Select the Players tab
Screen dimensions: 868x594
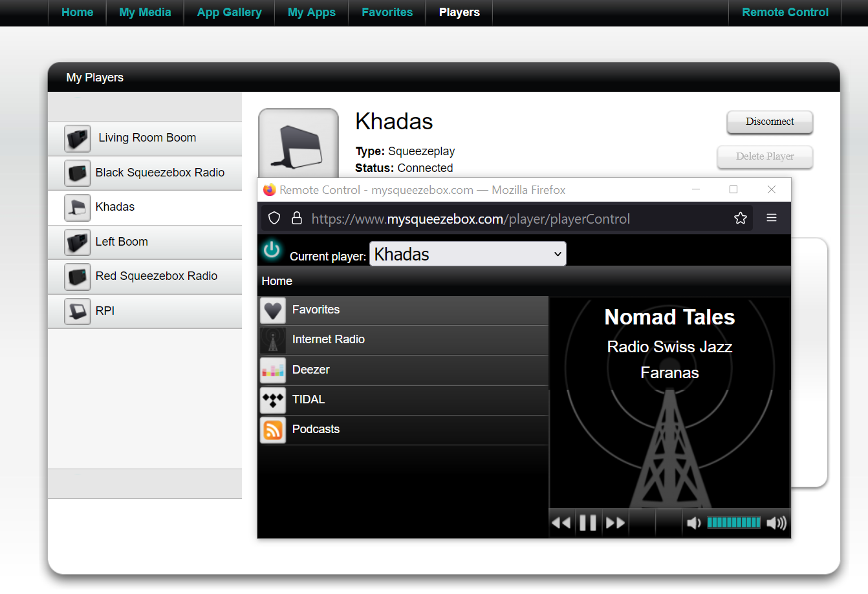(459, 12)
